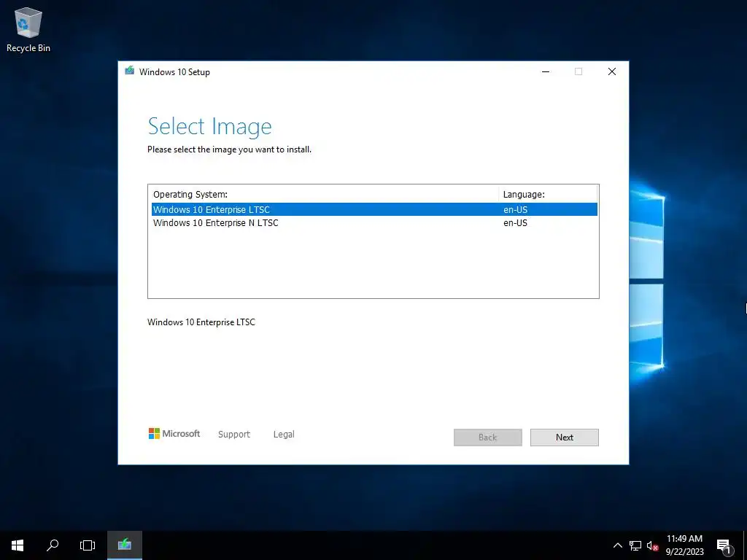Image resolution: width=747 pixels, height=560 pixels.
Task: Click the Language column header
Action: [x=548, y=194]
